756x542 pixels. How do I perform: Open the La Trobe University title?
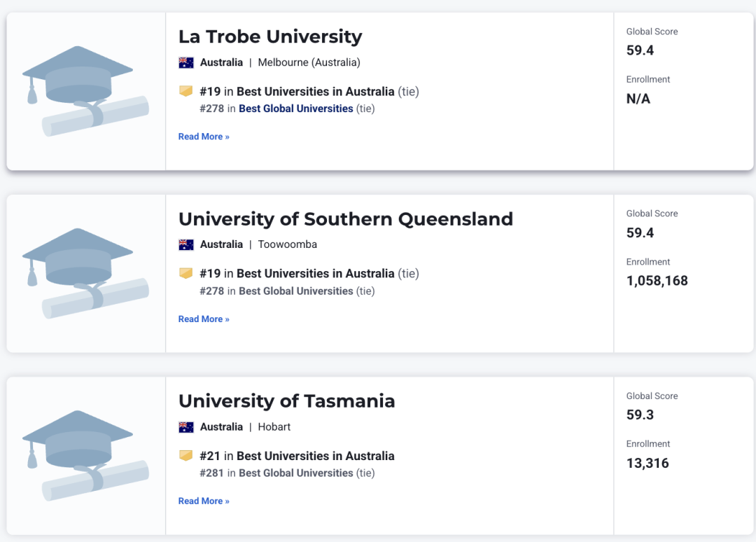270,36
